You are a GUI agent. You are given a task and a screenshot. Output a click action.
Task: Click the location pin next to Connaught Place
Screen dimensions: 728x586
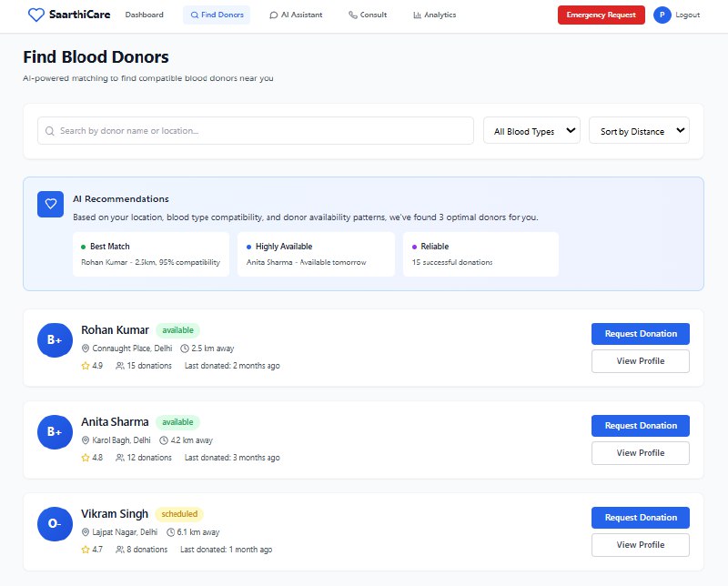[85, 349]
